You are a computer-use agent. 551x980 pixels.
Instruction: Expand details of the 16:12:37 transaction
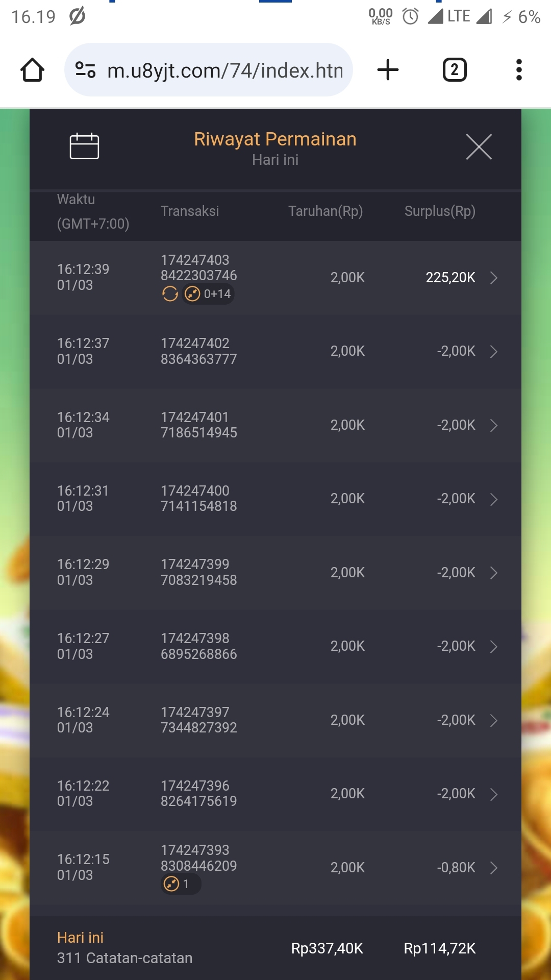493,351
